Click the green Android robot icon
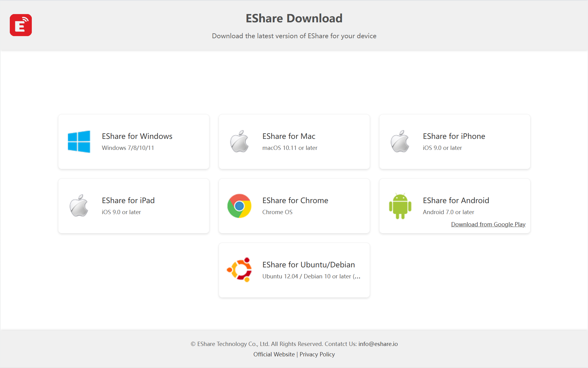 pos(400,206)
